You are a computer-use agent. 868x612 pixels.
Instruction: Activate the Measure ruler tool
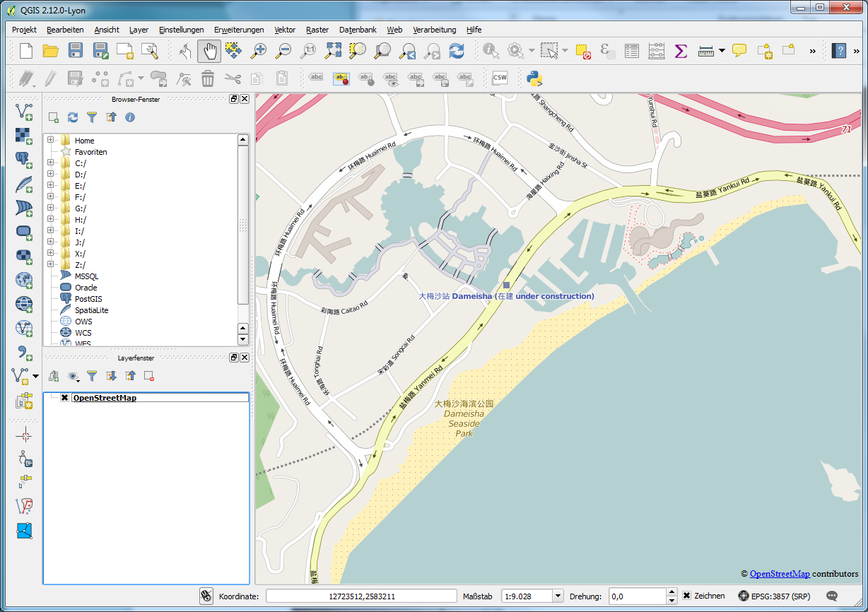click(705, 50)
